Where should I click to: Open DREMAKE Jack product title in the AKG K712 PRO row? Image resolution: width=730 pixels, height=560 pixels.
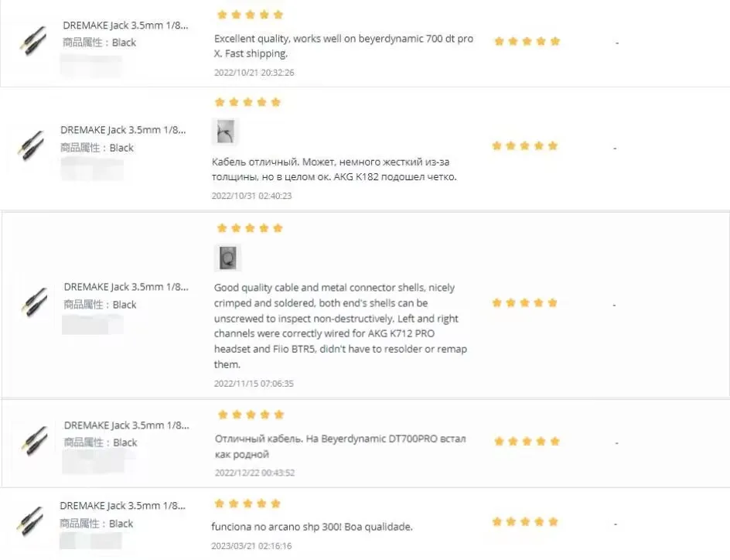[126, 287]
